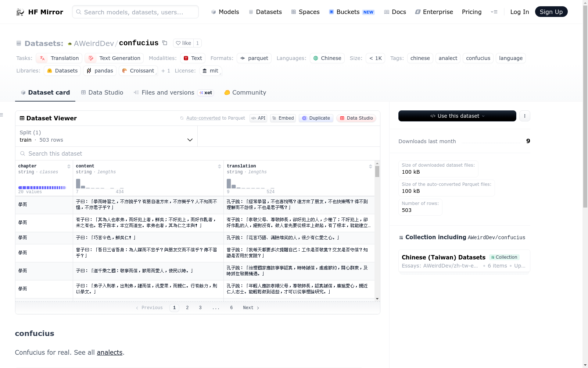The width and height of the screenshot is (588, 368).
Task: Click the Chinese language tag
Action: pyautogui.click(x=327, y=58)
